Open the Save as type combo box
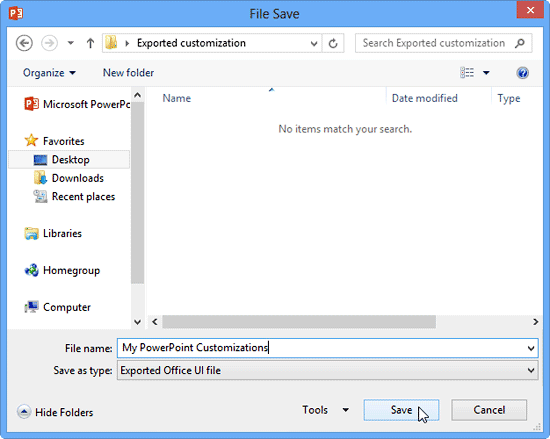Screen dimensions: 550x439 click(327, 370)
